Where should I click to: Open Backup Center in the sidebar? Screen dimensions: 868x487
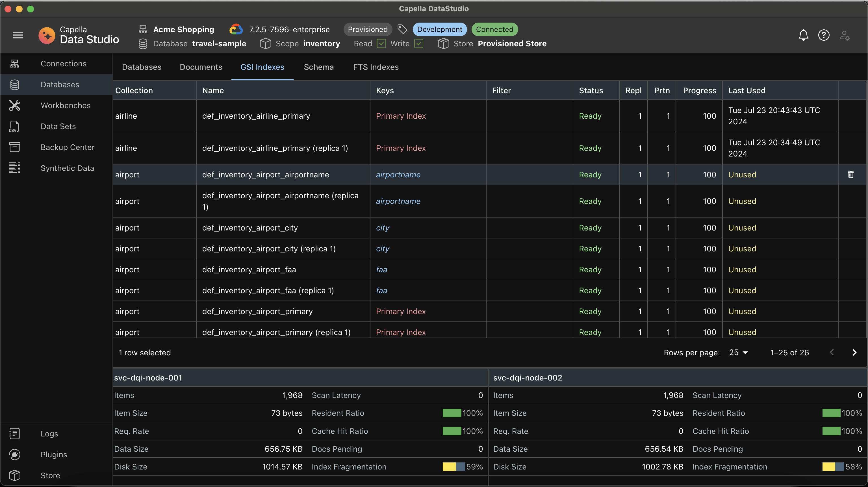coord(56,147)
